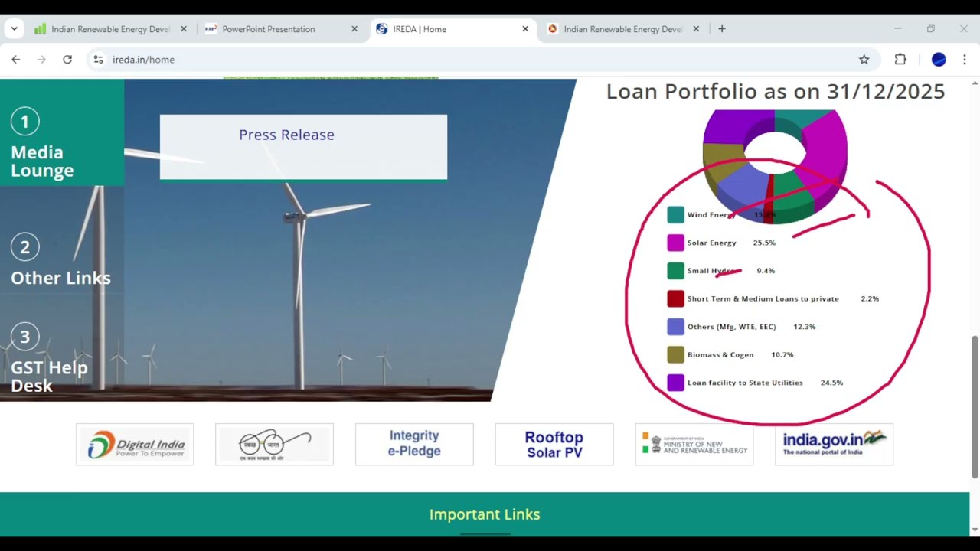The height and width of the screenshot is (551, 980).
Task: Expand the tab search dropdown arrow
Action: [x=14, y=29]
